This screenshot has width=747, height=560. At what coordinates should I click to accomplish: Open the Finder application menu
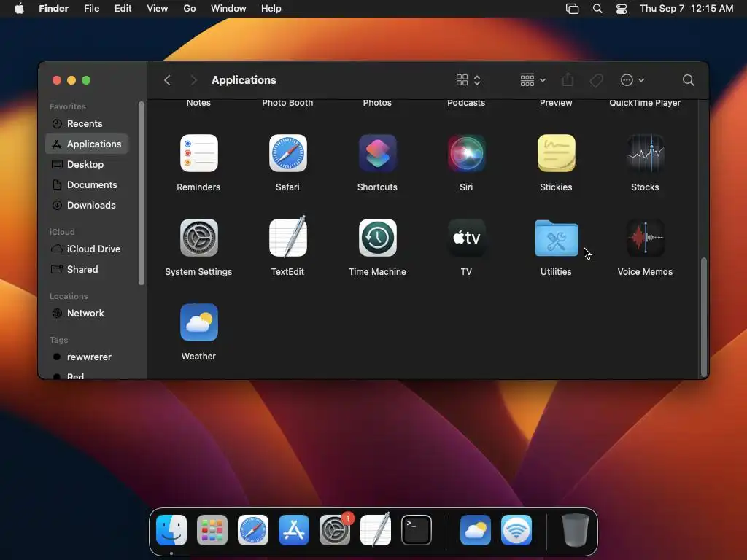[x=54, y=9]
